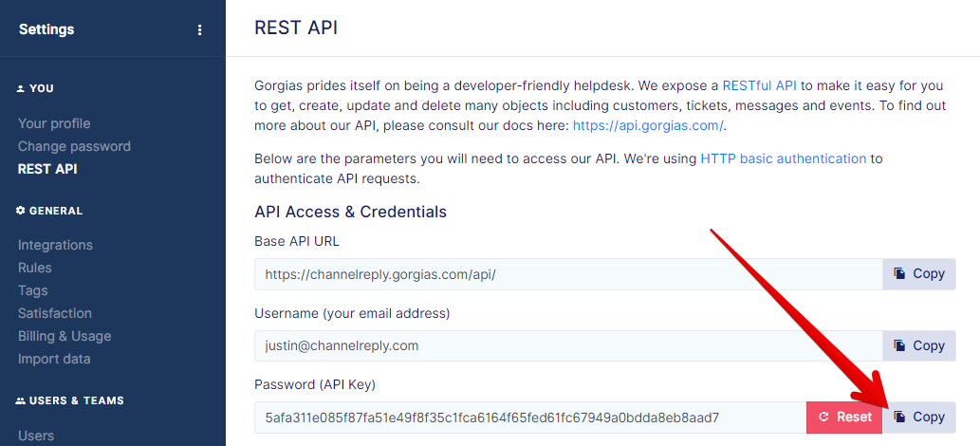Screen dimensions: 980x446
Task: Click the reset arrow icon on Reset button
Action: click(x=823, y=418)
